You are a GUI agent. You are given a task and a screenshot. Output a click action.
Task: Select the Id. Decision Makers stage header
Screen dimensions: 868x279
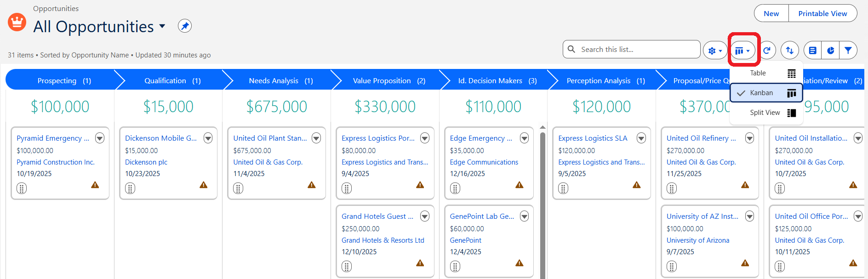[x=497, y=80]
